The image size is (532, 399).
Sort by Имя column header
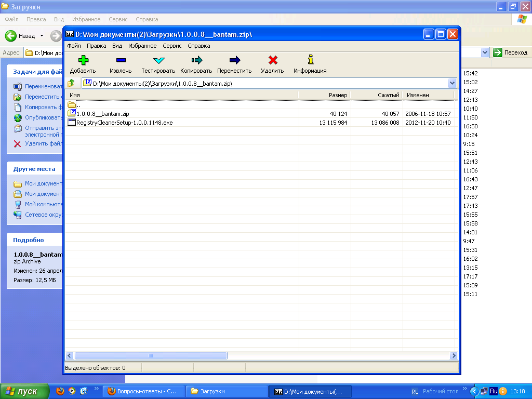pos(181,95)
